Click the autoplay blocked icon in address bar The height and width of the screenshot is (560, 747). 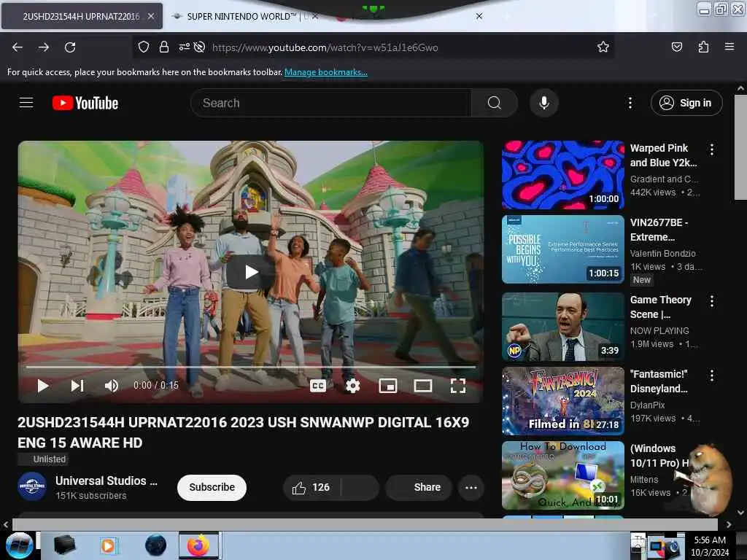click(x=200, y=47)
